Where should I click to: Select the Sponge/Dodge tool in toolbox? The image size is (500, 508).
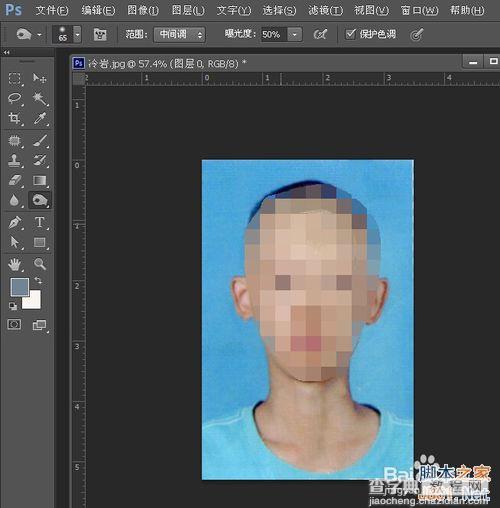click(x=40, y=200)
